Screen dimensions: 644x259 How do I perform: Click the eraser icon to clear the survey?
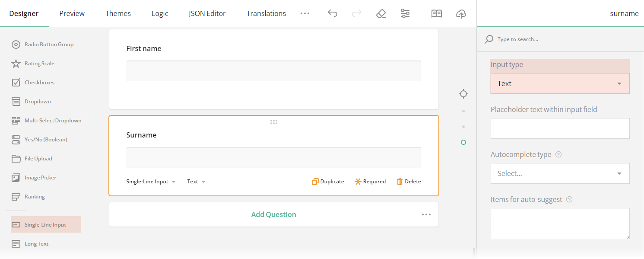click(x=381, y=13)
